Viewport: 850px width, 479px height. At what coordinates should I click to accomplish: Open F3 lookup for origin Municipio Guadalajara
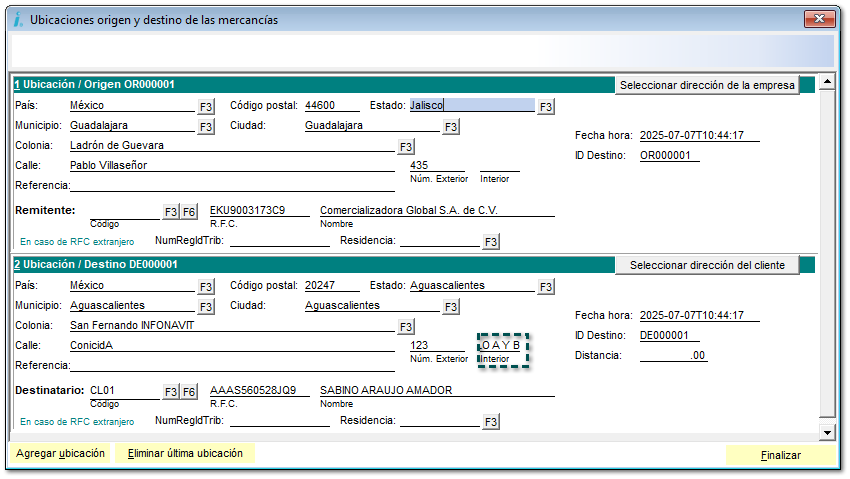205,127
